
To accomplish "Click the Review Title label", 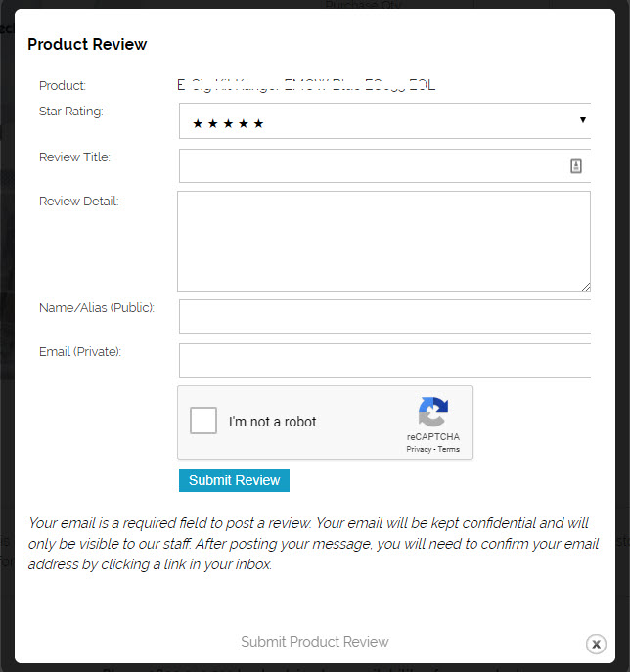I will pos(74,157).
